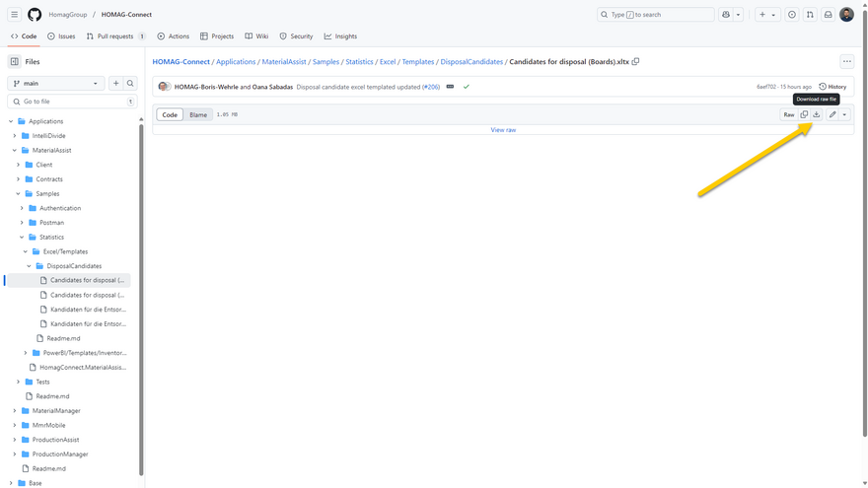Collapse the Samples folder
This screenshot has height=488, width=868.
click(18, 193)
